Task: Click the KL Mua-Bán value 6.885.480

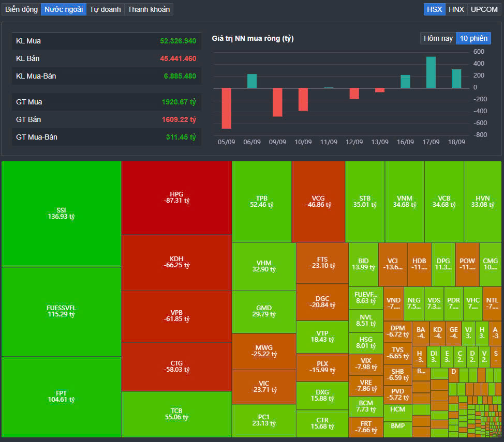Action: click(180, 76)
